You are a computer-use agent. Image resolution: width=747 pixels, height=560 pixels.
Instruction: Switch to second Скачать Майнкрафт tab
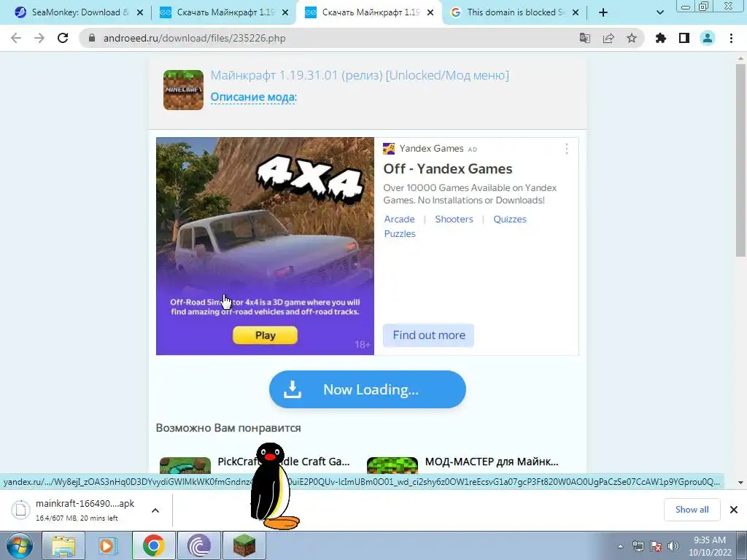tap(224, 12)
